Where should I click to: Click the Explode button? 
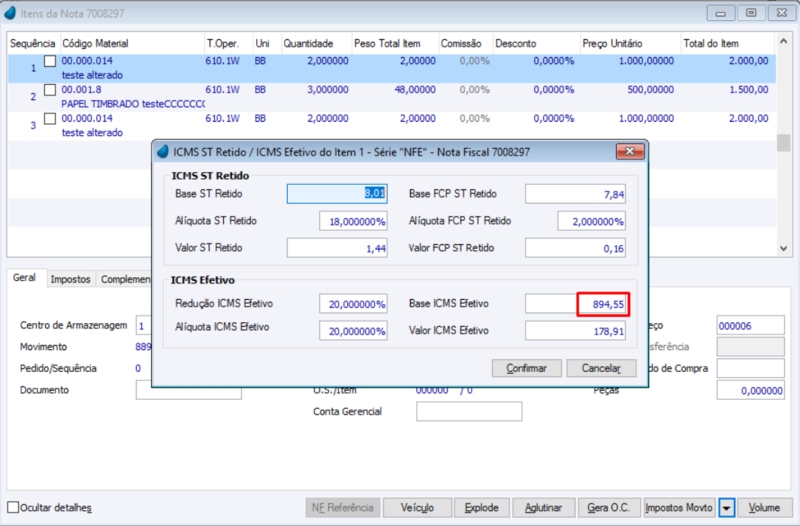click(x=482, y=508)
